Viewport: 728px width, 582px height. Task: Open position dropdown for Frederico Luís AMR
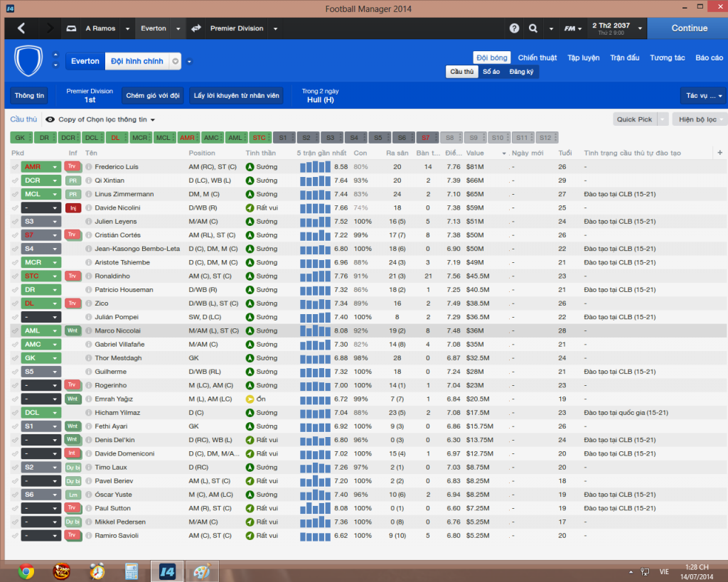click(x=55, y=167)
